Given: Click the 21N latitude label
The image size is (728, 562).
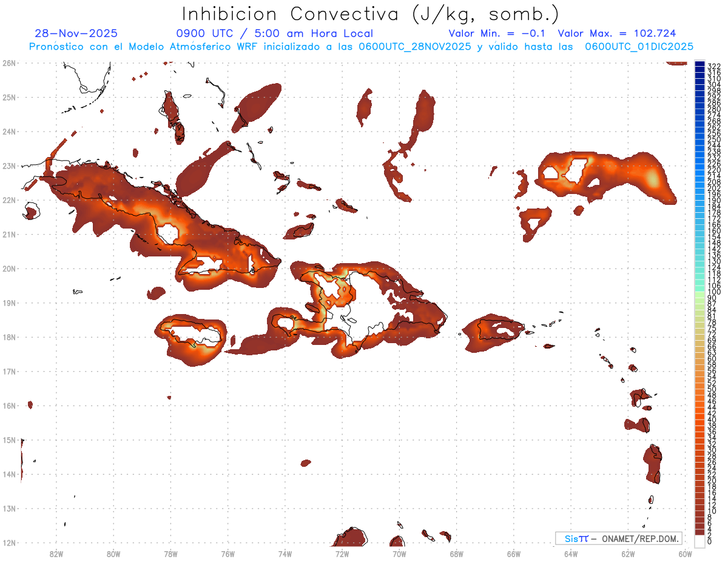Looking at the screenshot, I should tap(8, 234).
